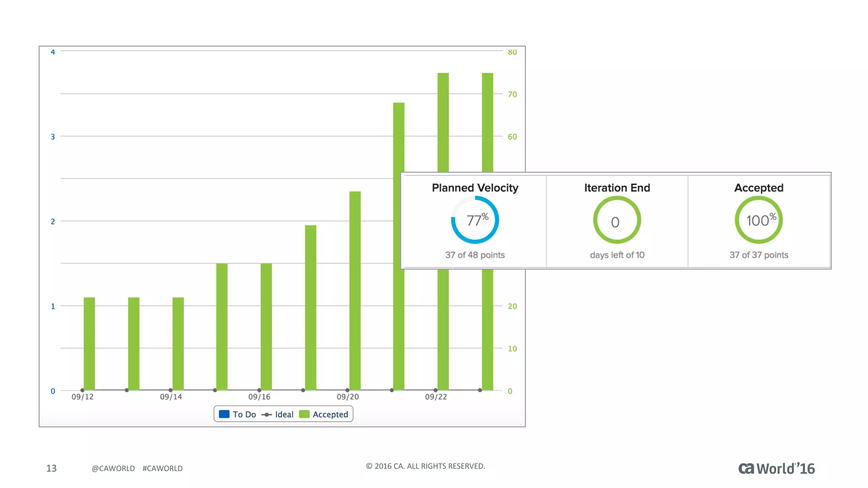This screenshot has height=488, width=868.
Task: Click the green Accepted legend swatch
Action: pos(304,414)
